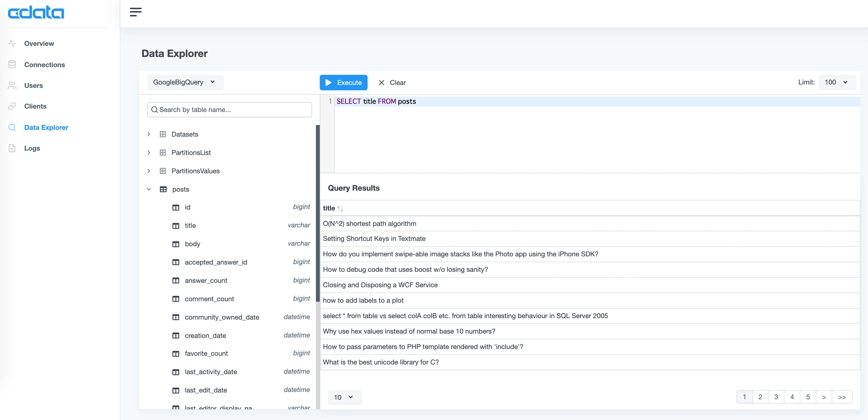Click next page (>) button

[x=824, y=397]
